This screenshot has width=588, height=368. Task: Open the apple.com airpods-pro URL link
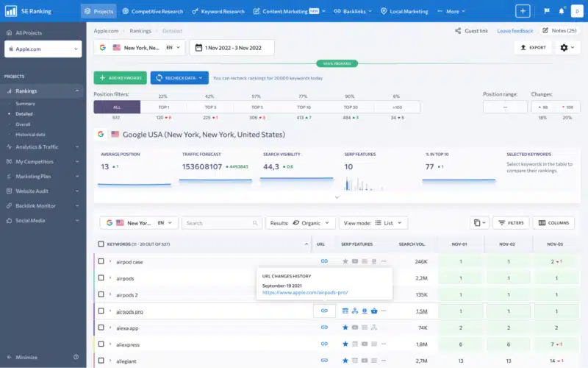305,292
